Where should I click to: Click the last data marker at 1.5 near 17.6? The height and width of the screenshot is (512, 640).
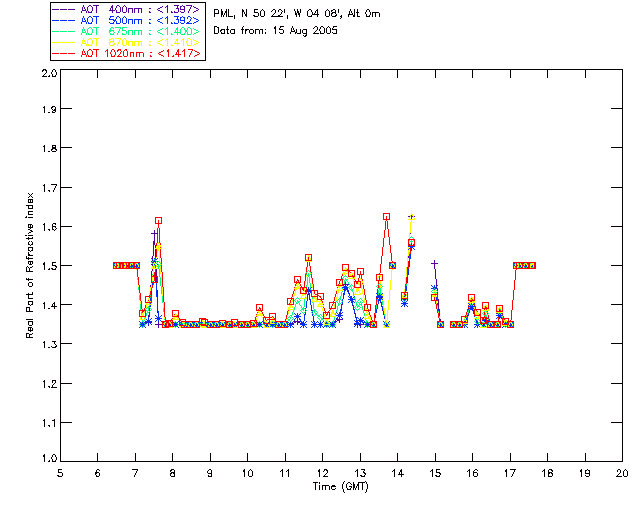click(x=532, y=265)
